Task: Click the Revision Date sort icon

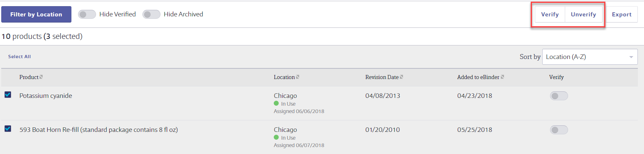Action: 401,77
